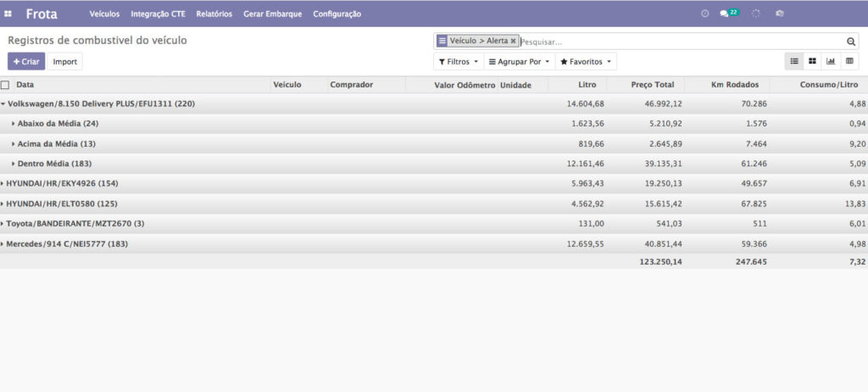Click the consumption value 9,20
The width and height of the screenshot is (868, 392).
[x=857, y=143]
